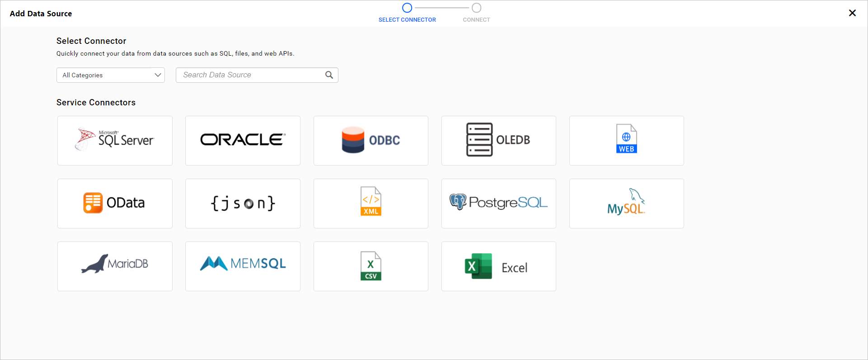Image resolution: width=868 pixels, height=360 pixels.
Task: Click the Service Connectors heading
Action: tap(96, 103)
